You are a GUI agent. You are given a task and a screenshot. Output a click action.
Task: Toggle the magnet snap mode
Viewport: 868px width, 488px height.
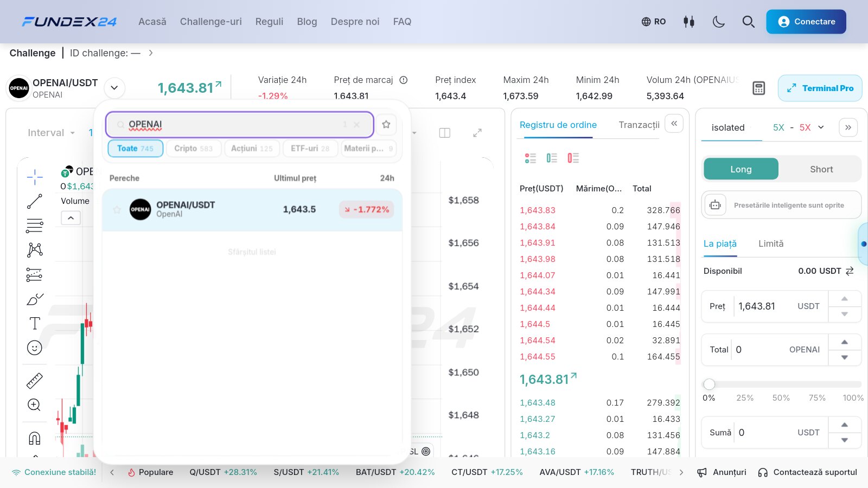(35, 438)
